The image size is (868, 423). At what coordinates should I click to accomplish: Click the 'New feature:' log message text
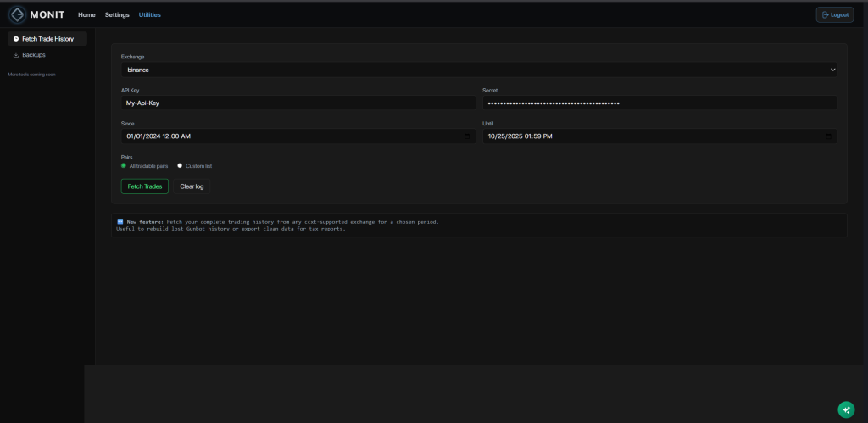point(278,221)
